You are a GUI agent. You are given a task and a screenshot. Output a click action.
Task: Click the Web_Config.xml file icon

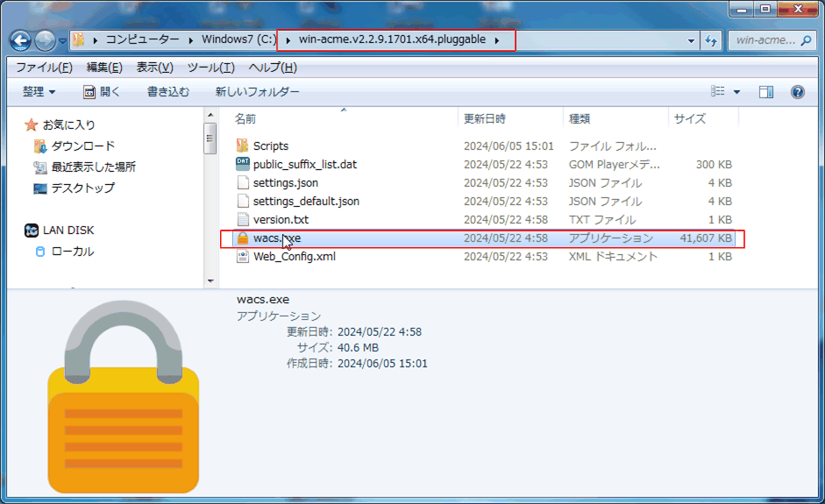coord(243,256)
